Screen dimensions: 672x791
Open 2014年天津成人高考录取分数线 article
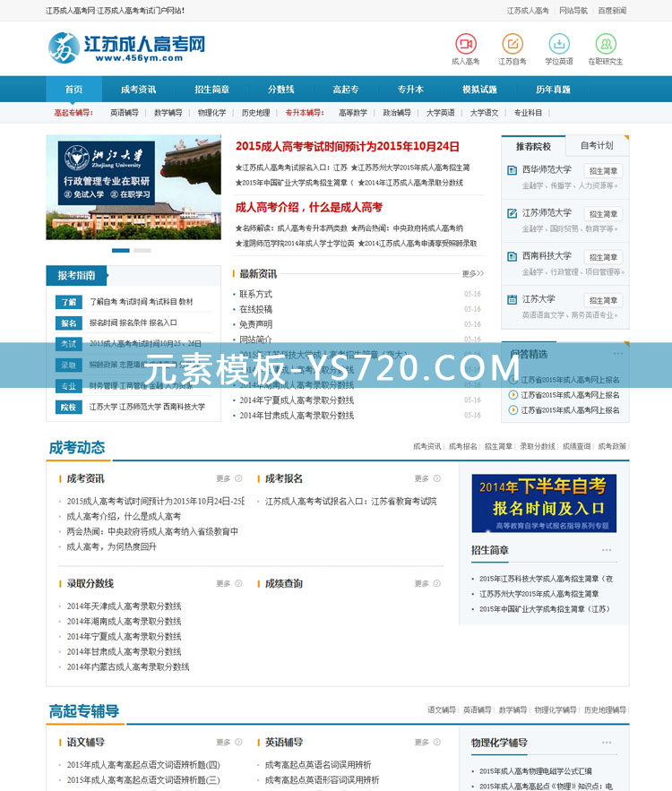125,606
